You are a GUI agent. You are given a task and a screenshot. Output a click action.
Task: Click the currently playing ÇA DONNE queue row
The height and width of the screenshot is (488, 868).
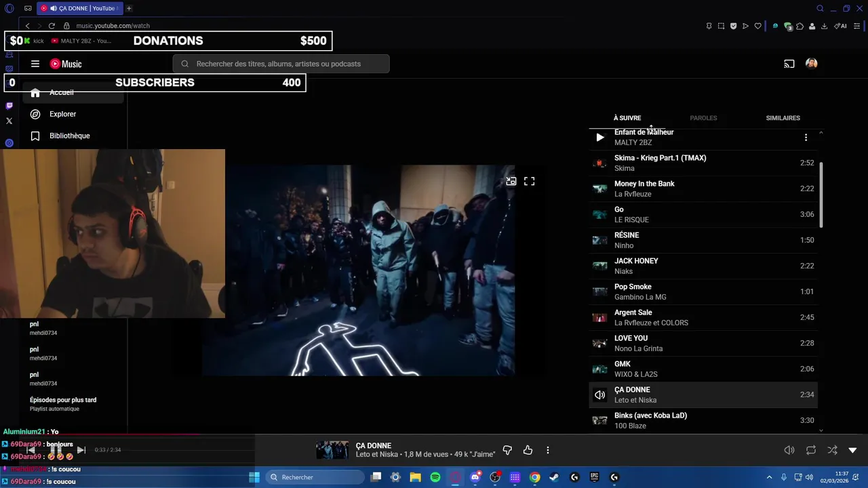(703, 394)
